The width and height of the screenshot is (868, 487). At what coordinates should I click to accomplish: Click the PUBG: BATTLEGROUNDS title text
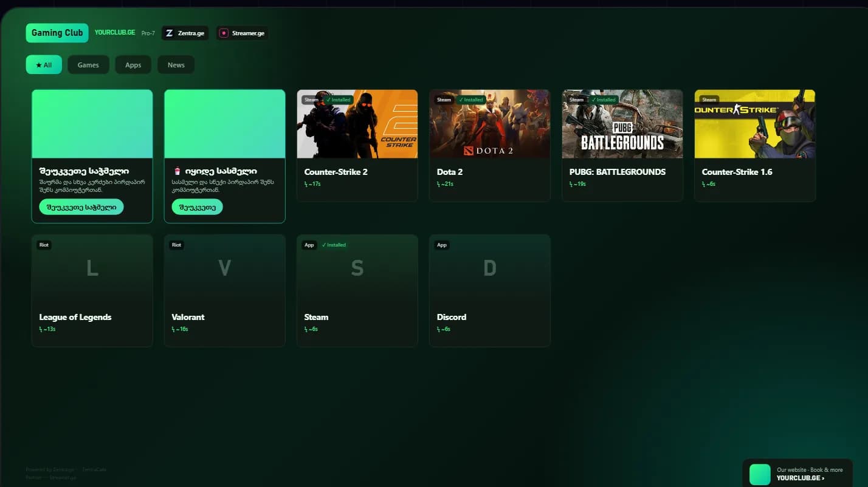point(618,172)
